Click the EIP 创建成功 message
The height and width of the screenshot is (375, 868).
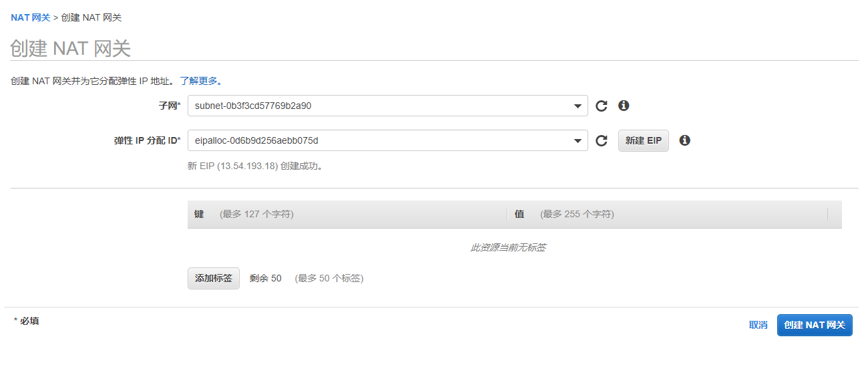257,166
